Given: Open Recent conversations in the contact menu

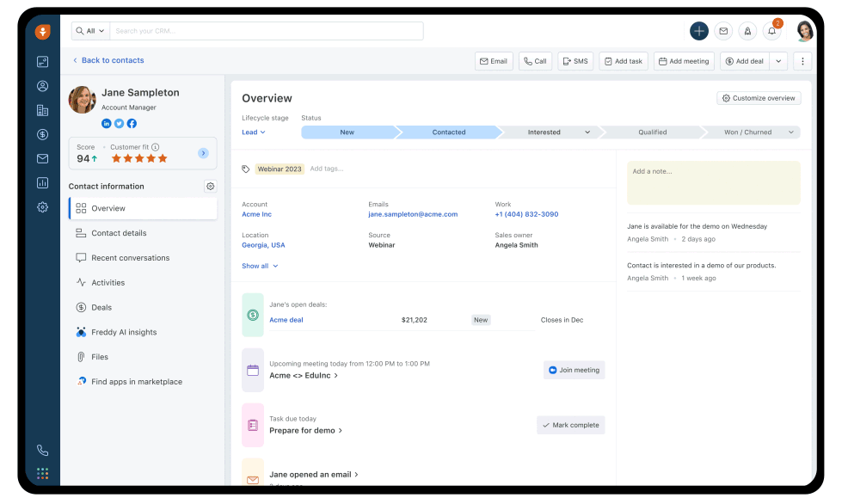Looking at the screenshot, I should [x=130, y=258].
